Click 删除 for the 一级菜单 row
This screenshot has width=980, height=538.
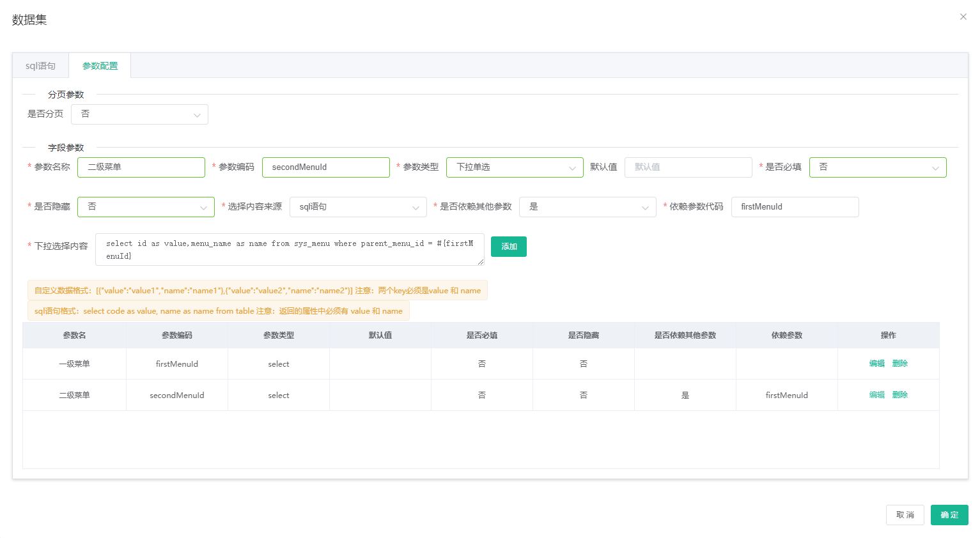point(900,364)
